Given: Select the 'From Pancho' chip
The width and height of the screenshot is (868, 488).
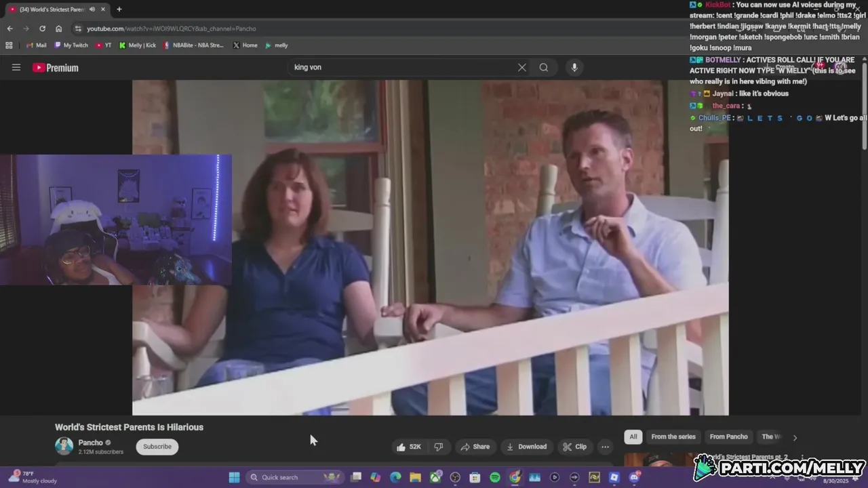Looking at the screenshot, I should tap(728, 436).
